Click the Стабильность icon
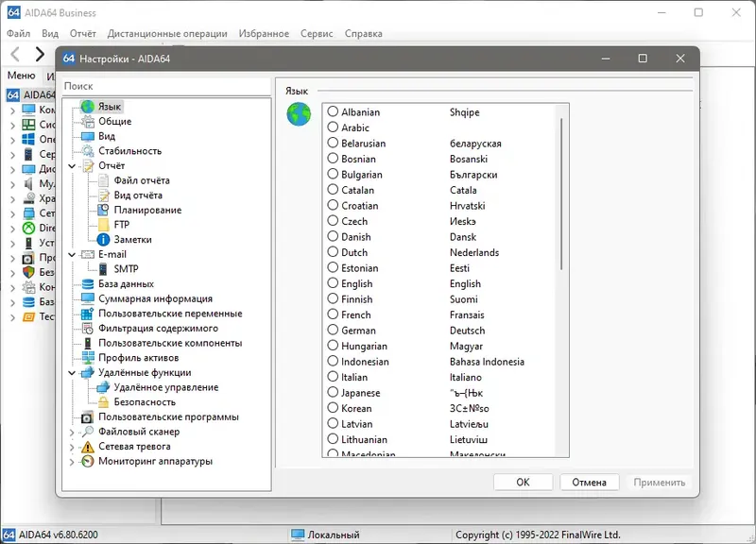Image resolution: width=756 pixels, height=544 pixels. point(87,151)
